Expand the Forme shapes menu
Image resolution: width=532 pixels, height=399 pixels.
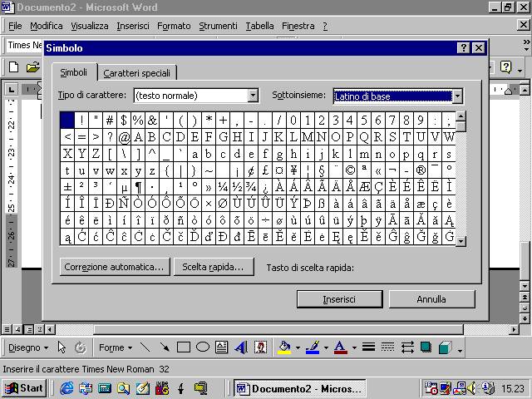coord(116,347)
